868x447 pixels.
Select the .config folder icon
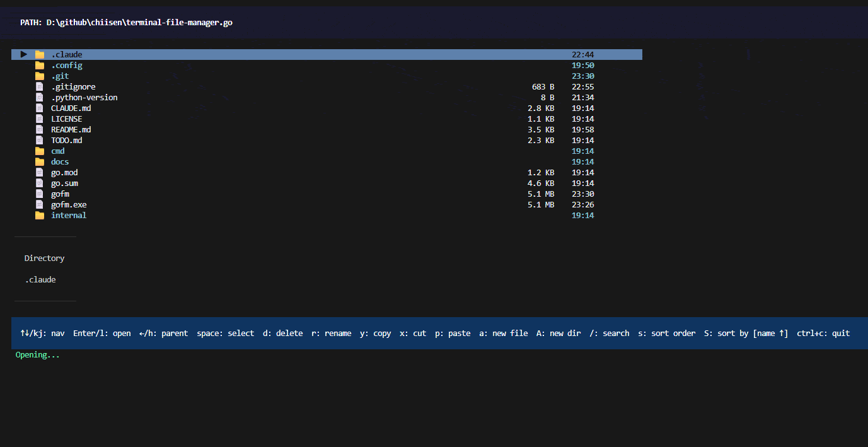click(x=40, y=65)
